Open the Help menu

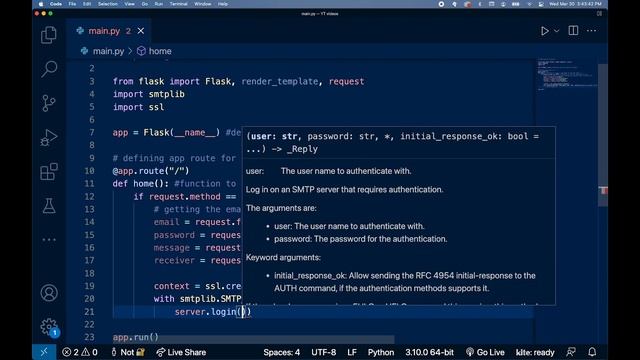click(223, 4)
